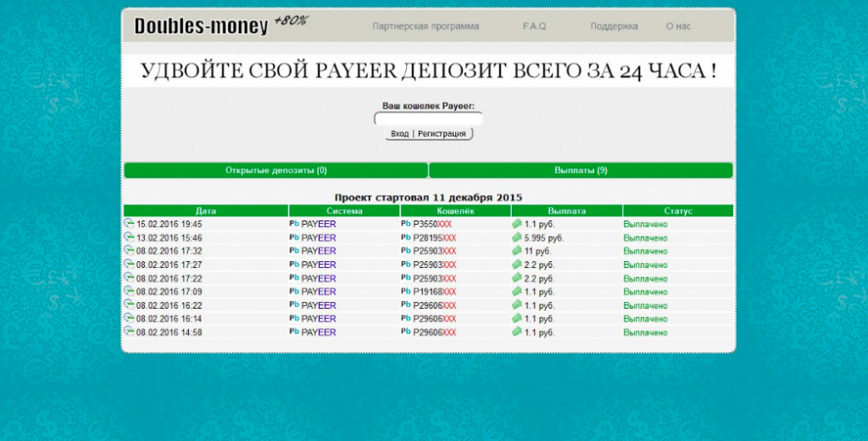Click the Дата column header
Viewport: 868px width, 441px height.
[x=206, y=210]
